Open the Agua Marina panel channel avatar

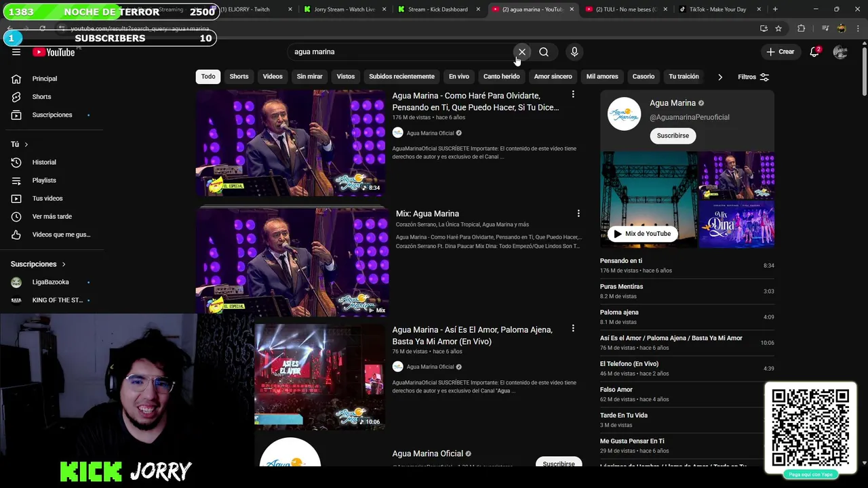coord(624,114)
